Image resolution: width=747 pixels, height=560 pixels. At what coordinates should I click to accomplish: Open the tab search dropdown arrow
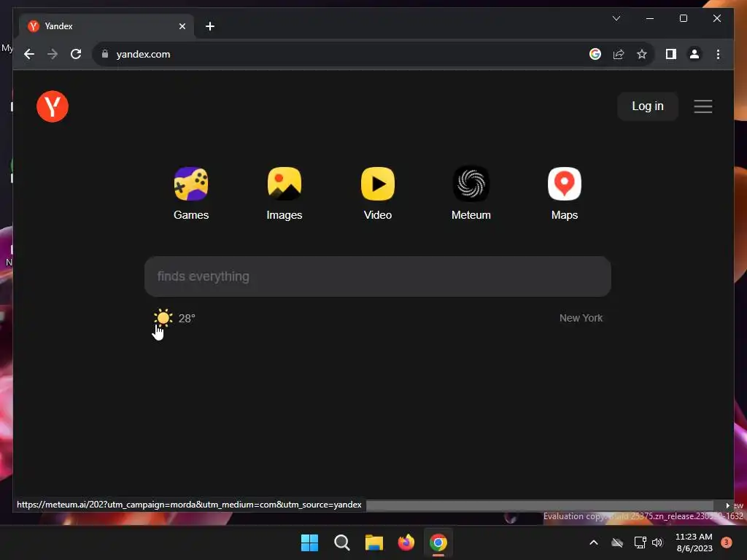tap(616, 18)
